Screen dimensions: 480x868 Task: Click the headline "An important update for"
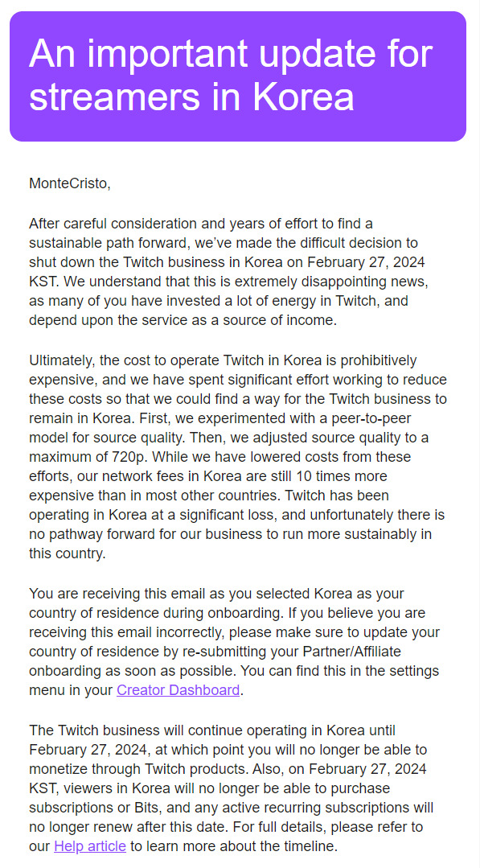231,54
